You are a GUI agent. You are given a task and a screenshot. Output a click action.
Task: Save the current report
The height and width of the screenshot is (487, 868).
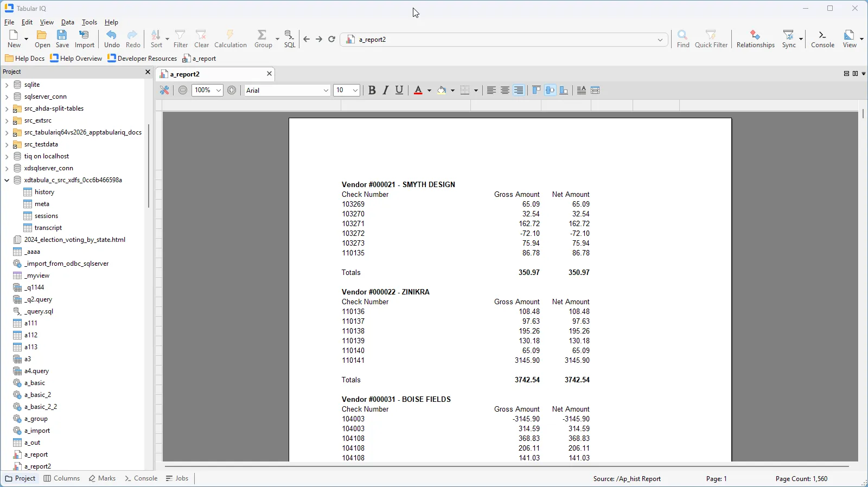[62, 39]
